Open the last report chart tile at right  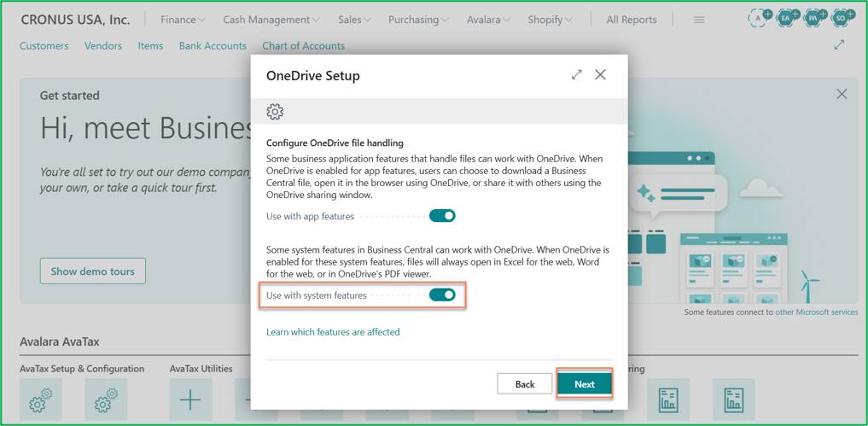733,400
